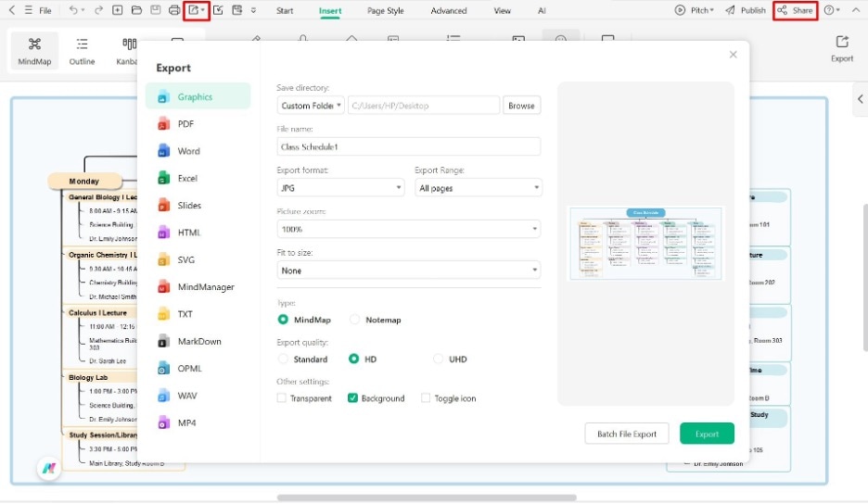Screen dimensions: 868x504
Task: Open the Page Style tab
Action: pos(385,10)
